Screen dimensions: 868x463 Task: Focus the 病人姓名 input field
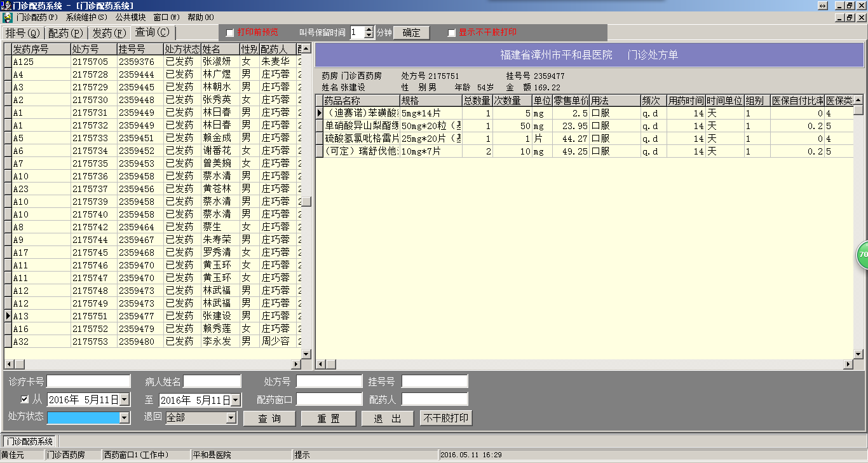point(212,382)
